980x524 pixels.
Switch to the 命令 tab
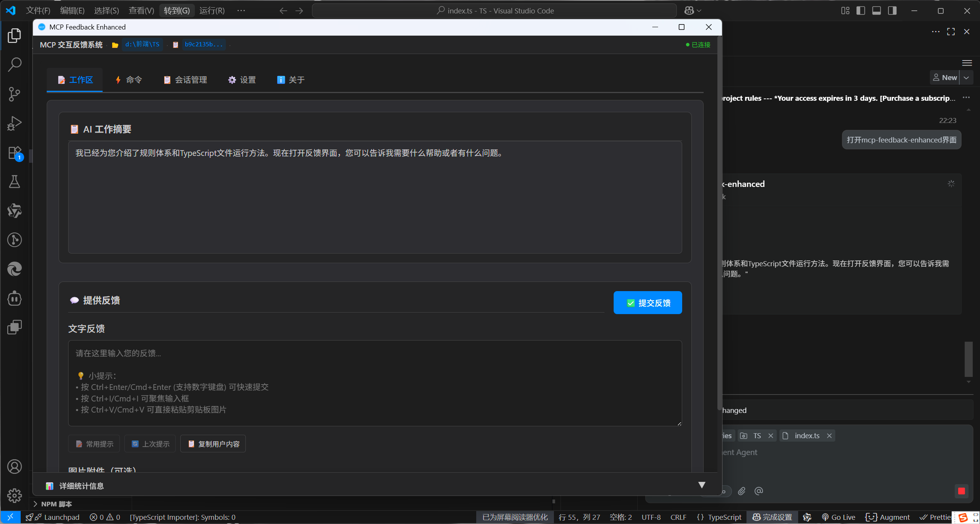click(x=129, y=80)
